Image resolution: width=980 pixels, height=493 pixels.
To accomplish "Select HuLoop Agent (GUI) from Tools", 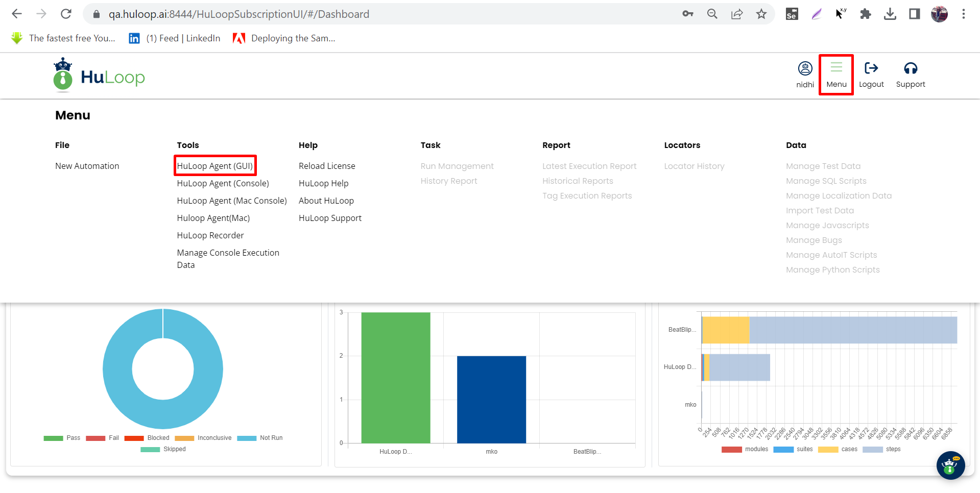I will [x=214, y=166].
